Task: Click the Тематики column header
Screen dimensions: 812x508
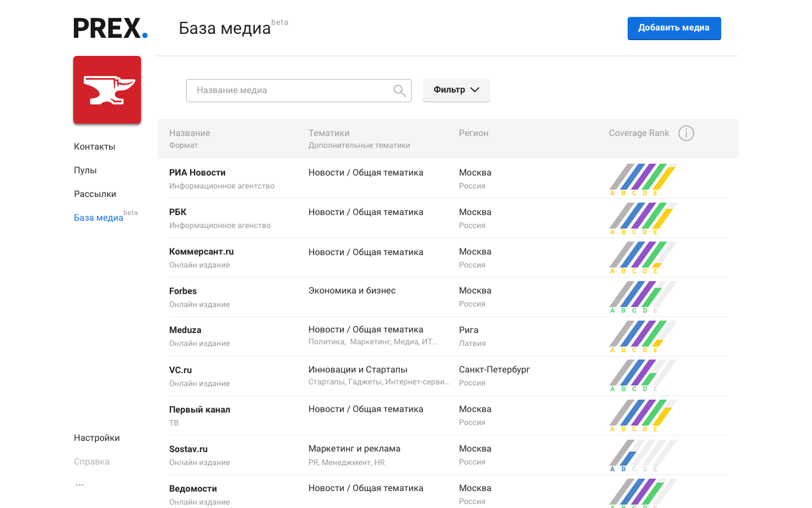Action: click(x=329, y=133)
